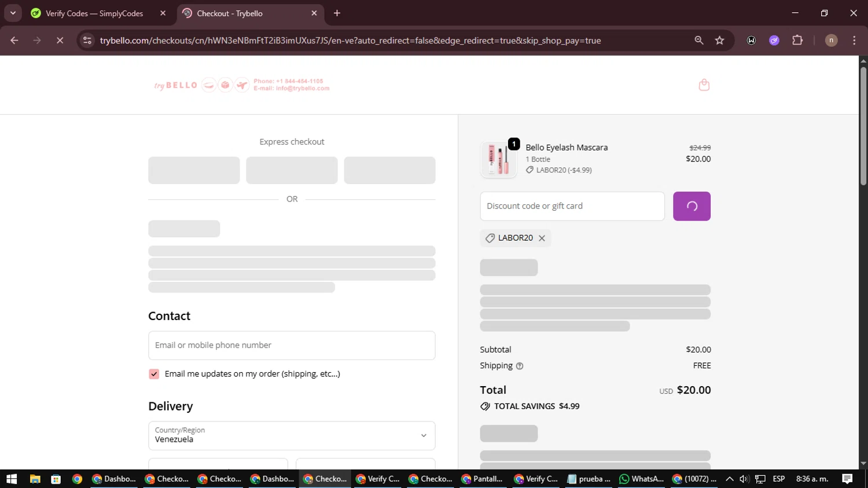Click the trybello.com URL in address bar
Image resolution: width=868 pixels, height=488 pixels.
point(350,41)
